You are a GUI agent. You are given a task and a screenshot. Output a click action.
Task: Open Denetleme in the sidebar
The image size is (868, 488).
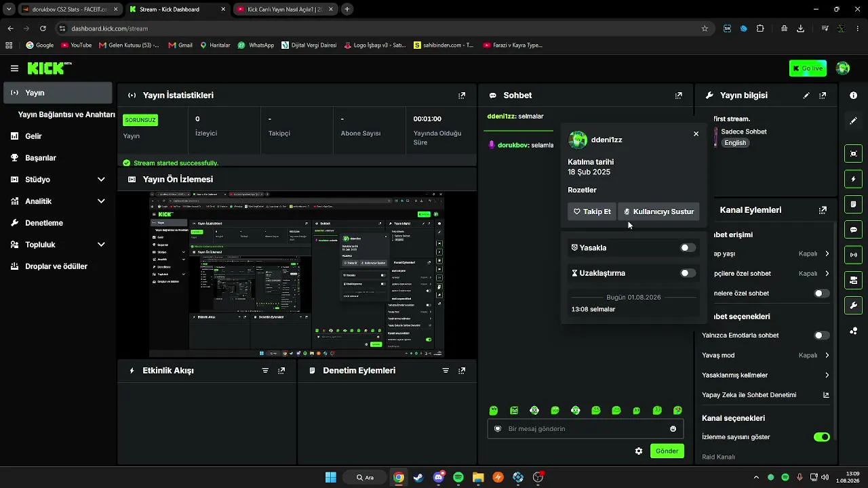[58, 223]
